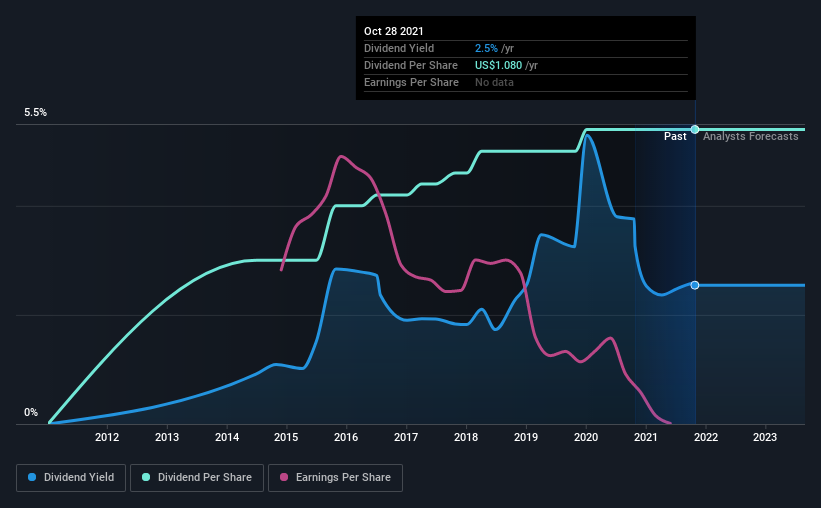Click the 2016 x-axis label
Image resolution: width=821 pixels, height=508 pixels.
[346, 437]
